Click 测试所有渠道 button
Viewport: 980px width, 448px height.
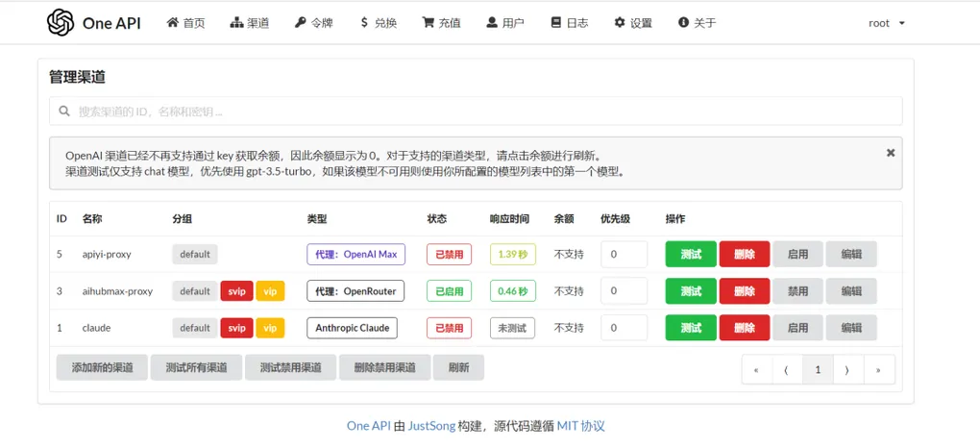coord(196,368)
